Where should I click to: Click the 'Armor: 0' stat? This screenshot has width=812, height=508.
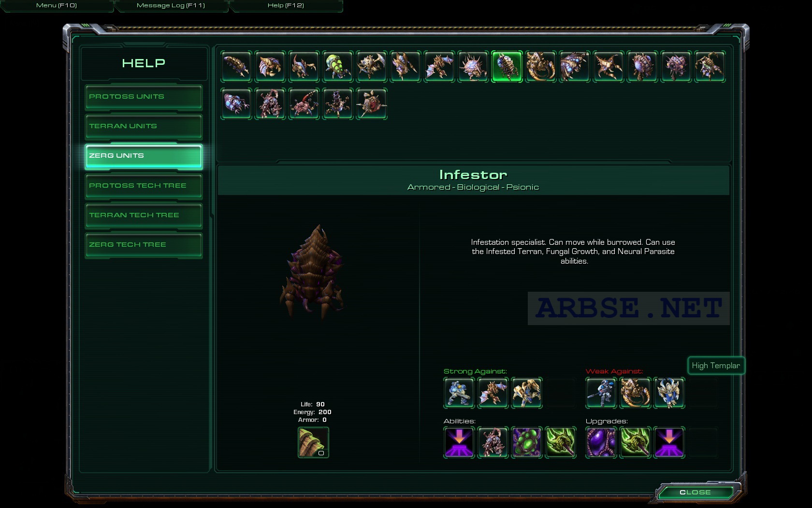coord(312,420)
